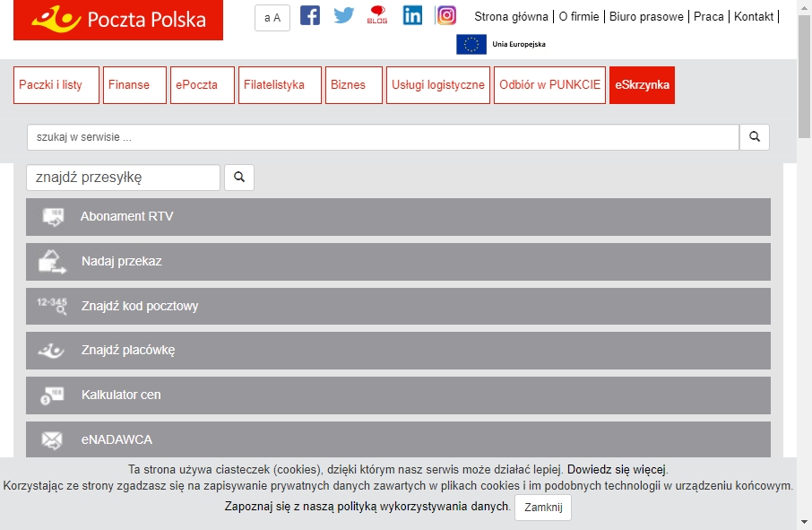The image size is (812, 530).
Task: Click the page vertical scrollbar thumb
Action: click(804, 75)
